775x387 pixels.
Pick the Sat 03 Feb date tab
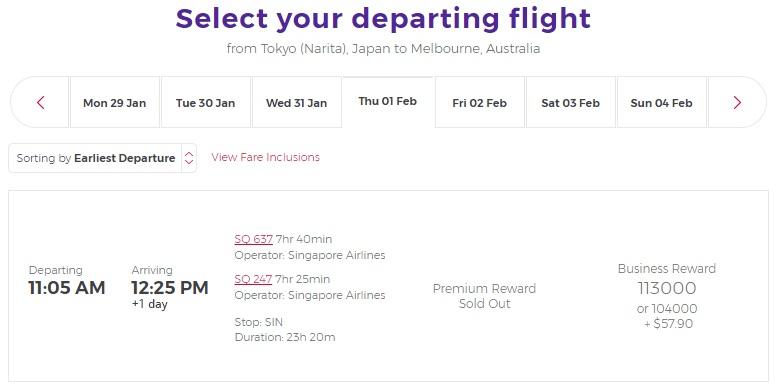(x=570, y=103)
